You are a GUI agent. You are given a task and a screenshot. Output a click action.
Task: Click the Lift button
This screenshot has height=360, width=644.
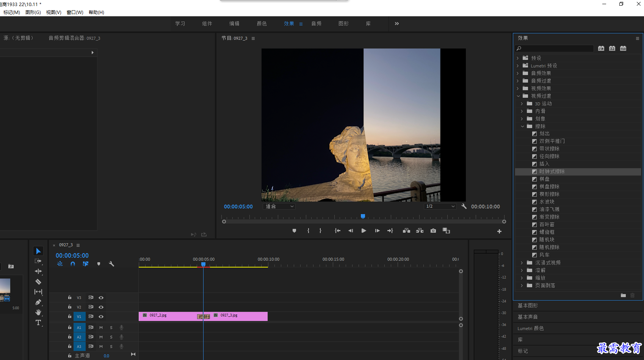pyautogui.click(x=406, y=231)
